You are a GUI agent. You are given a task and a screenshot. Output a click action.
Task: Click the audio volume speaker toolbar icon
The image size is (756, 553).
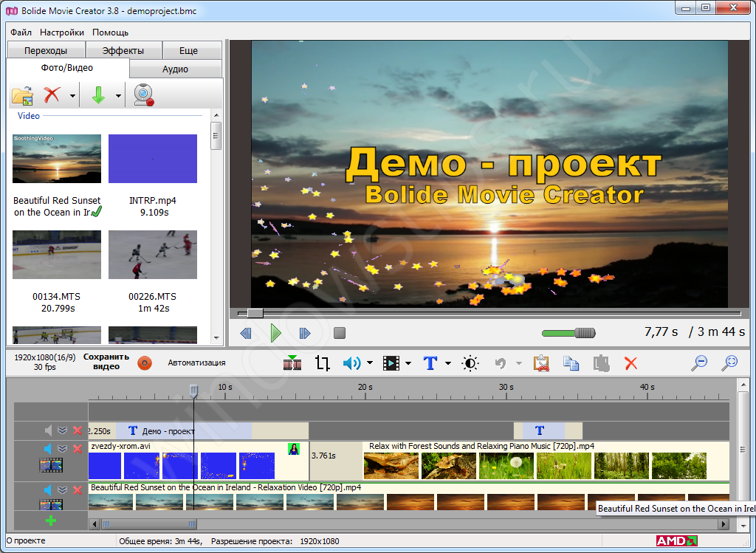click(x=352, y=363)
